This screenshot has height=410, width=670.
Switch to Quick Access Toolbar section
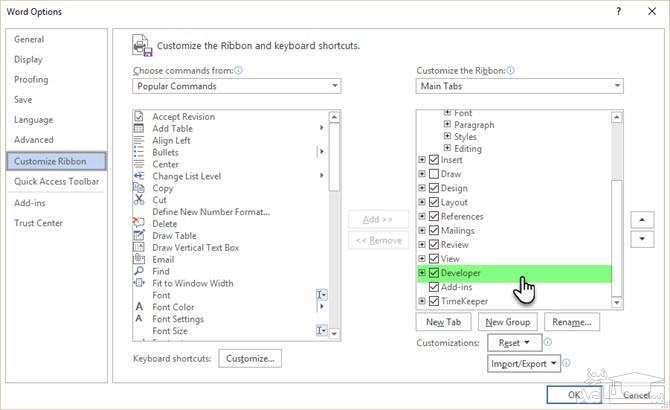57,181
